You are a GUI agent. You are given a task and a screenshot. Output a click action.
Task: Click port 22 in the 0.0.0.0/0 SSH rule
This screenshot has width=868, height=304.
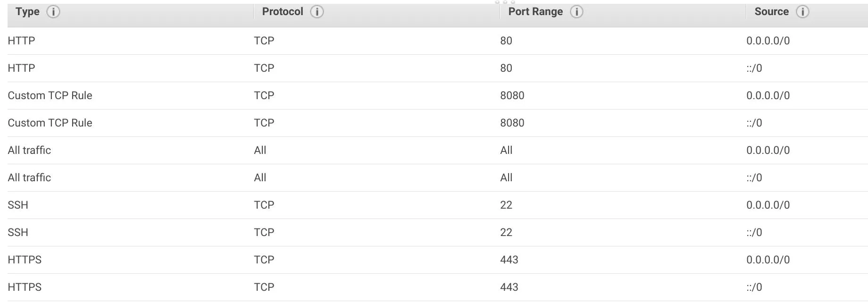tap(506, 205)
